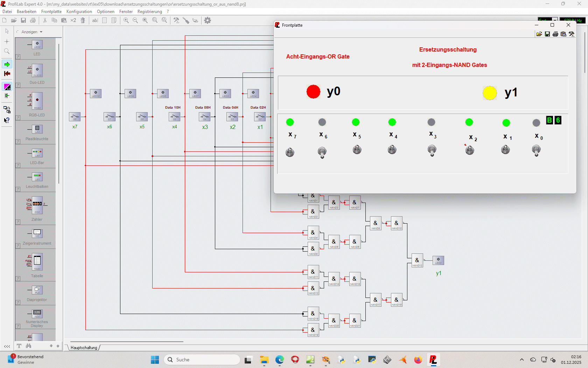Open the Anzeigen component category dropdown
The height and width of the screenshot is (368, 588).
point(31,32)
